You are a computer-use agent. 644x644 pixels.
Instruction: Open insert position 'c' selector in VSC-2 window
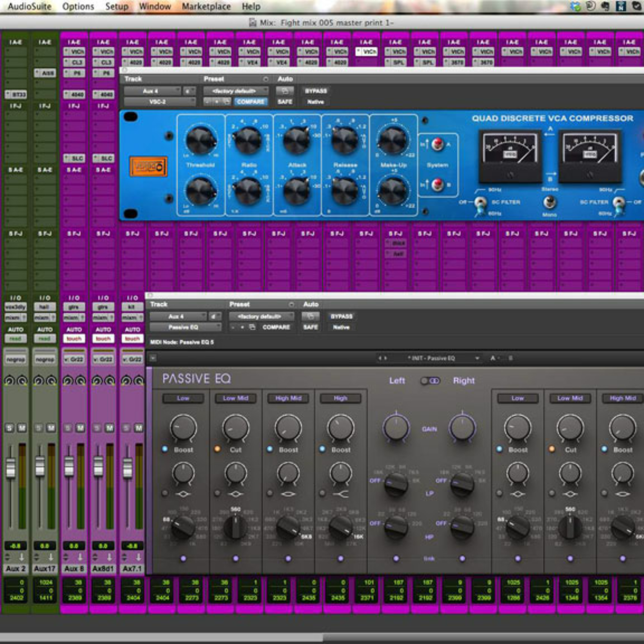click(x=189, y=91)
